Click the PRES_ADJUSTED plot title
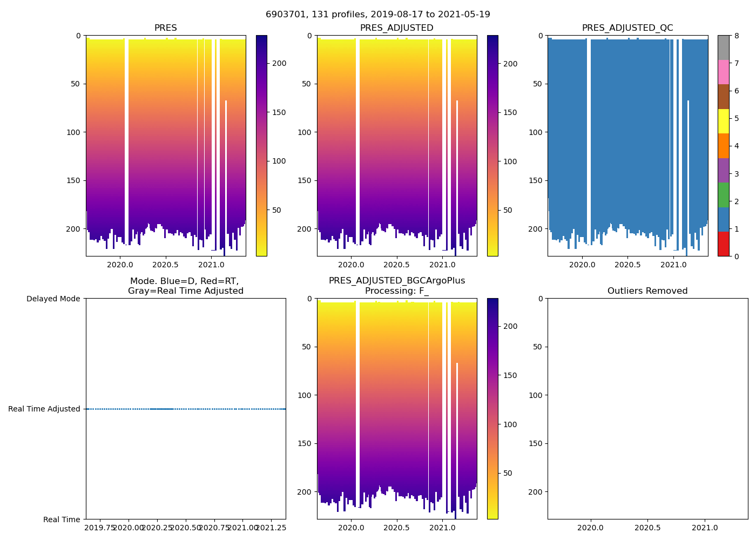 tap(396, 28)
